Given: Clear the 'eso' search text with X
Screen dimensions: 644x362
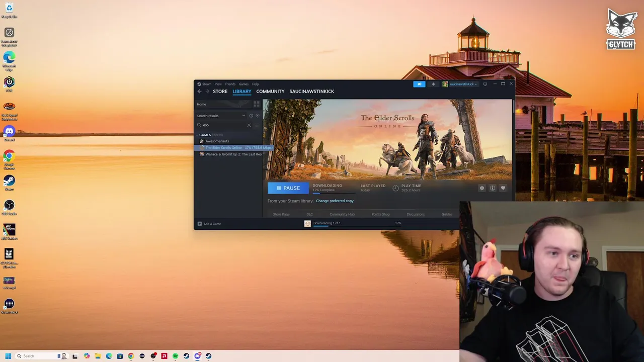Looking at the screenshot, I should click(x=249, y=125).
